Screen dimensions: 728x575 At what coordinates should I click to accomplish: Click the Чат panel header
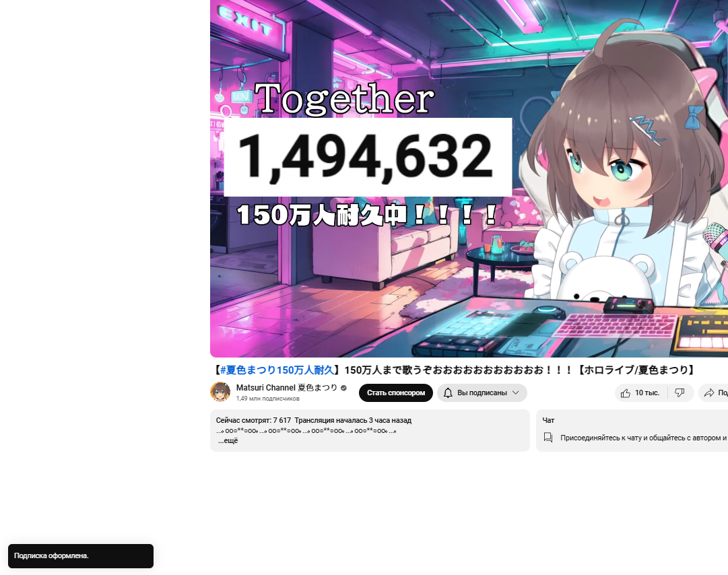(x=548, y=420)
